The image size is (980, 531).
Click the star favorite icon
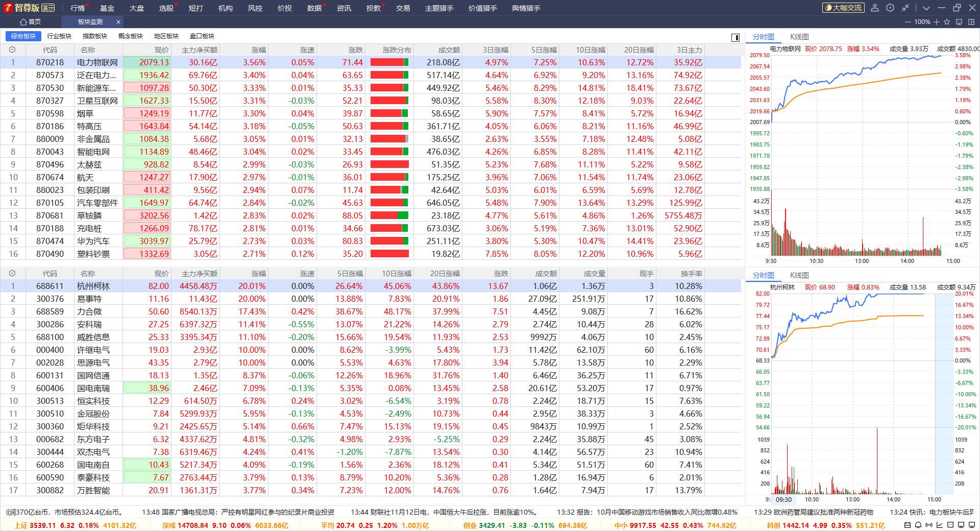pos(947,22)
